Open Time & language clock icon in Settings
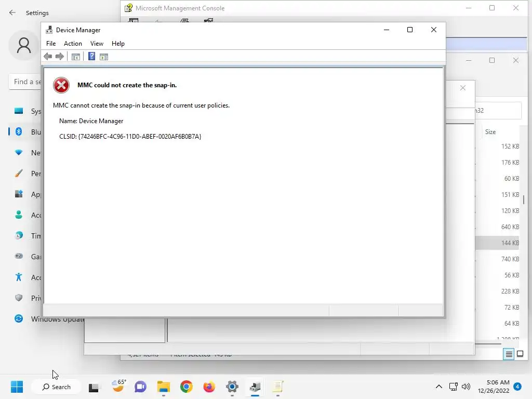The width and height of the screenshot is (532, 399). point(19,235)
